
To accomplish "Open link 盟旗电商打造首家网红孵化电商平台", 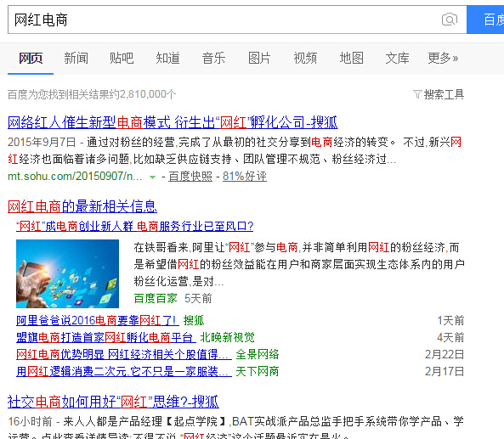I will tap(105, 337).
